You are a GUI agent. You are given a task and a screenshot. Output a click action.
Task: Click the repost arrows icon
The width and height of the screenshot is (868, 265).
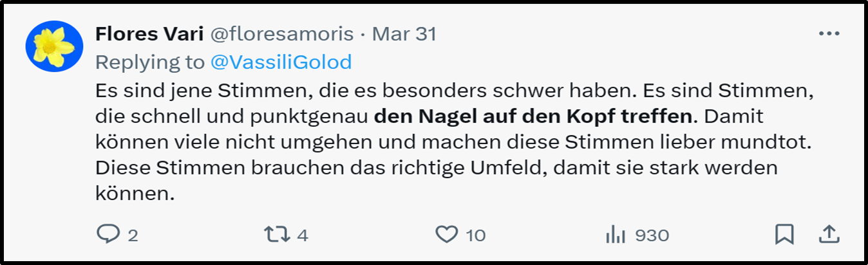pos(276,235)
